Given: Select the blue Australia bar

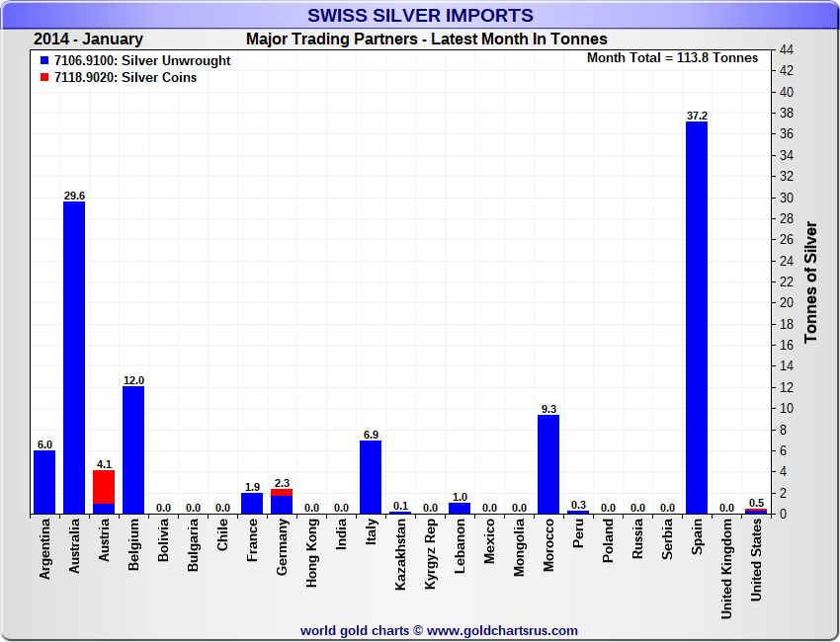Looking at the screenshot, I should click(x=74, y=356).
